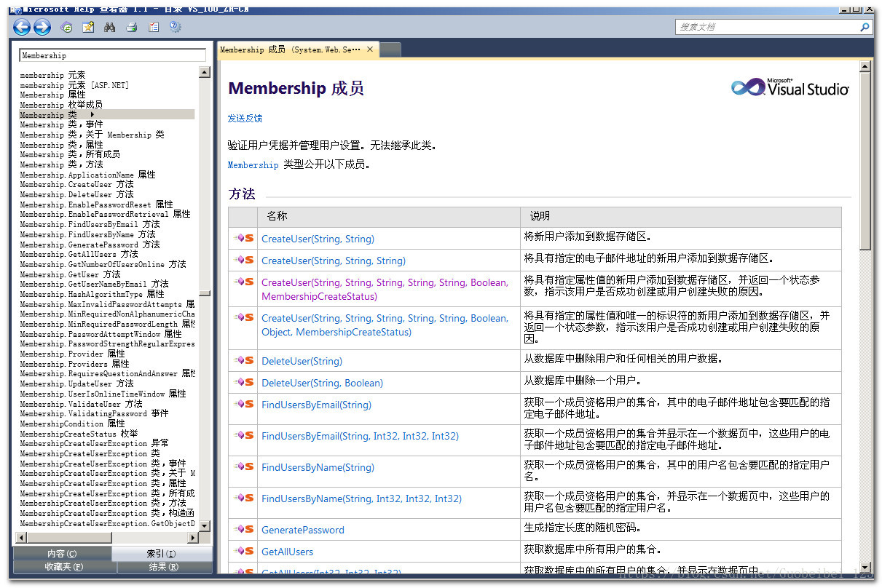Select 'Membership 枚举成员' index entry
Image resolution: width=882 pixels, height=588 pixels.
[x=61, y=105]
